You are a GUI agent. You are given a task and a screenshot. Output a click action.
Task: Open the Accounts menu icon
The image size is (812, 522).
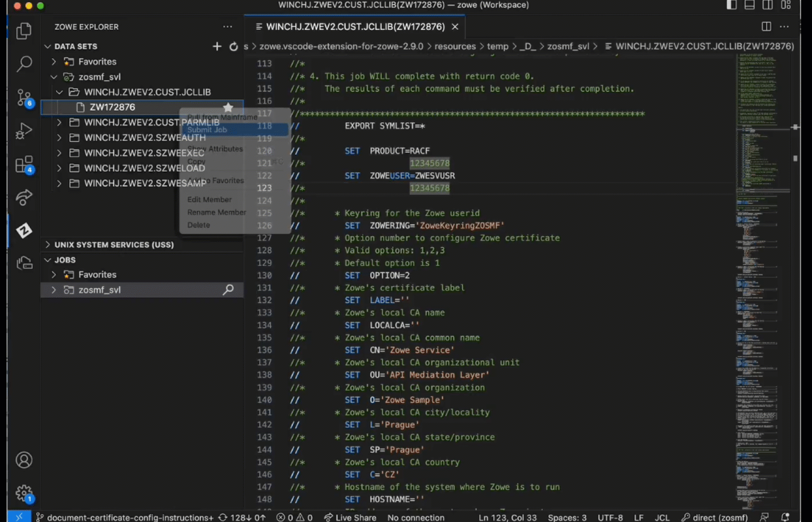[24, 460]
